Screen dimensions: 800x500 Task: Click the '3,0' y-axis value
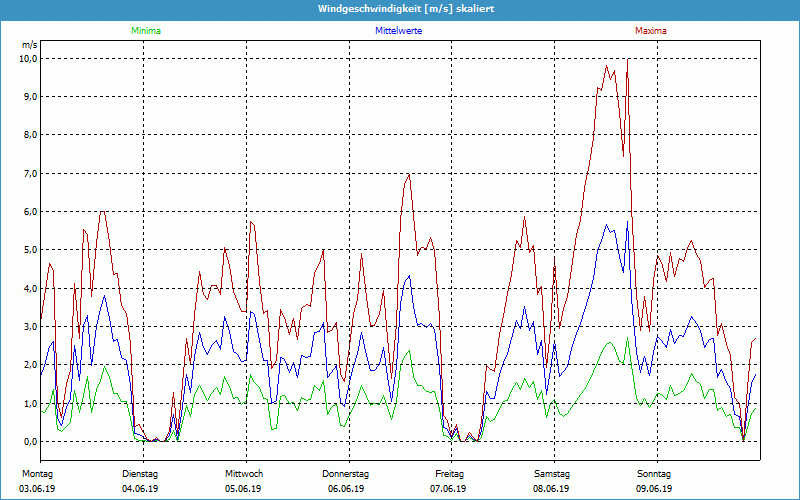click(x=30, y=327)
